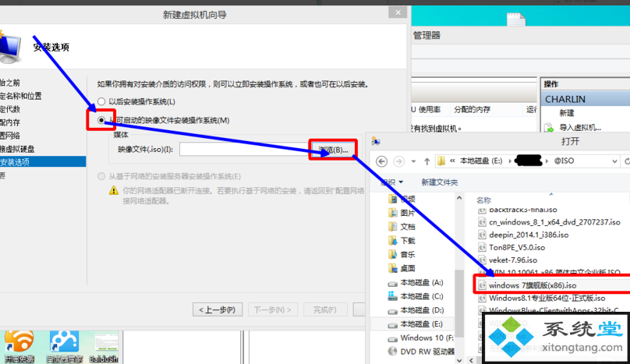Click the image file (.iso) path field
Viewport: 630px width, 364px height.
click(245, 150)
